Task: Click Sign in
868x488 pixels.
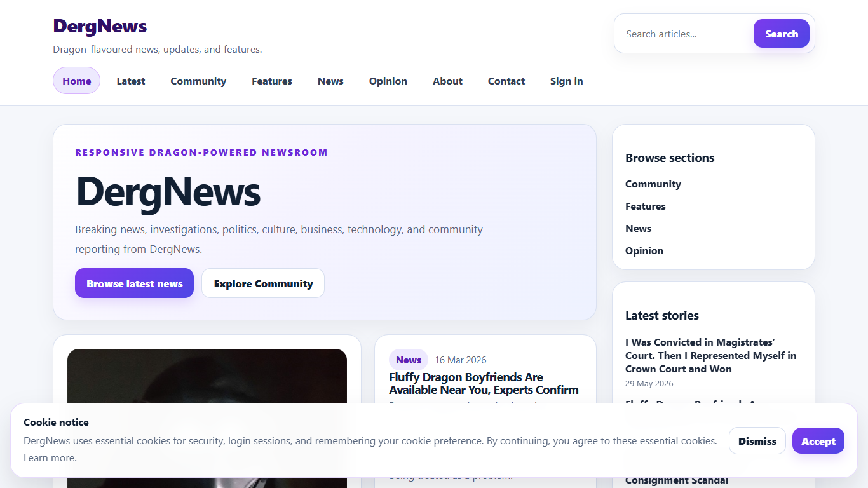Action: pyautogui.click(x=566, y=81)
